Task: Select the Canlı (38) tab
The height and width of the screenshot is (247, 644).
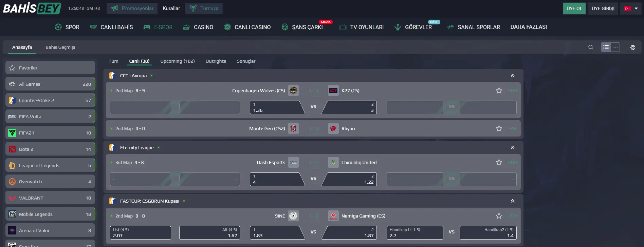Action: [139, 61]
